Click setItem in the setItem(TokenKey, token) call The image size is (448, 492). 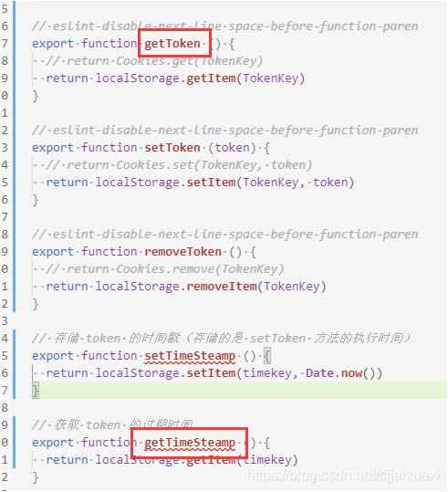tap(211, 183)
